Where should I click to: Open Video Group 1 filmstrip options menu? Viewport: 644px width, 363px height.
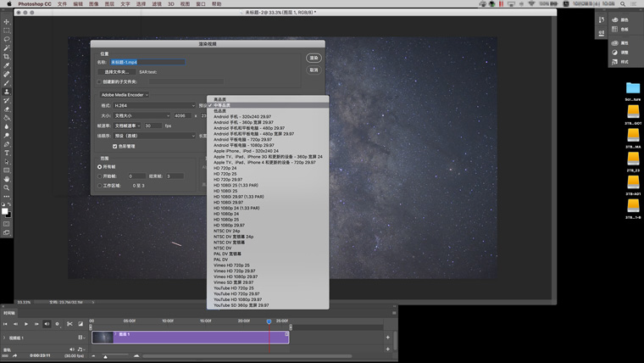[80, 338]
